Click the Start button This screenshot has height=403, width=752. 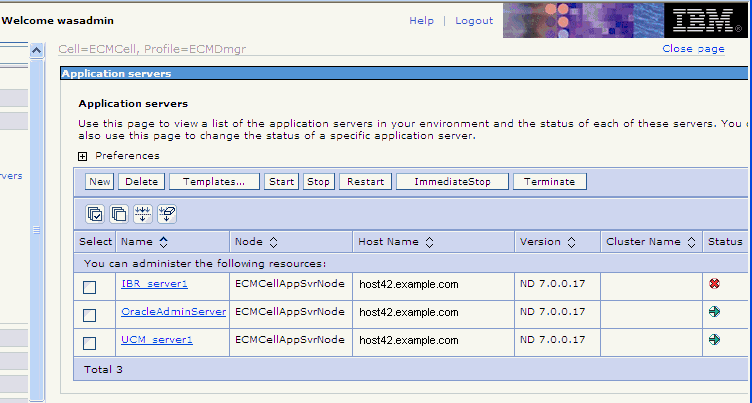pos(282,182)
